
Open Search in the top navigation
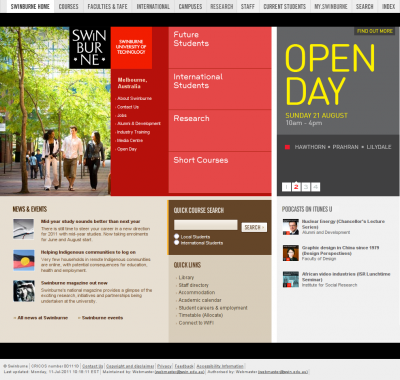tap(364, 6)
